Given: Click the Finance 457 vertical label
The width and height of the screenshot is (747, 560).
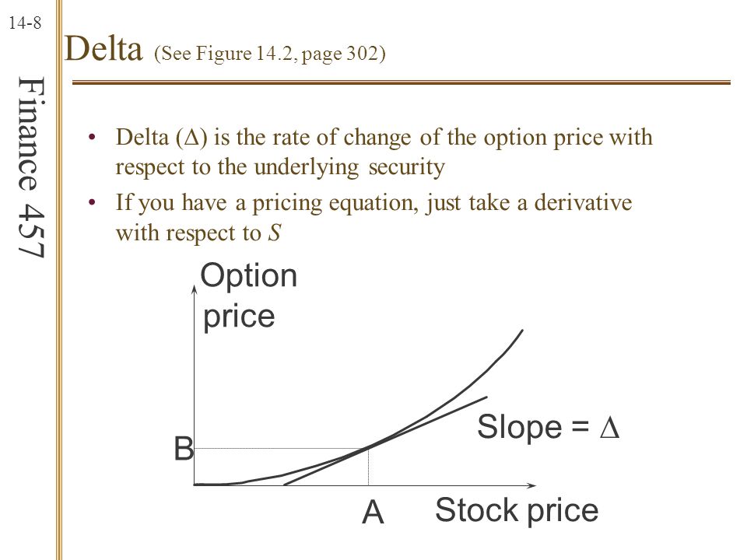Looking at the screenshot, I should [x=31, y=168].
